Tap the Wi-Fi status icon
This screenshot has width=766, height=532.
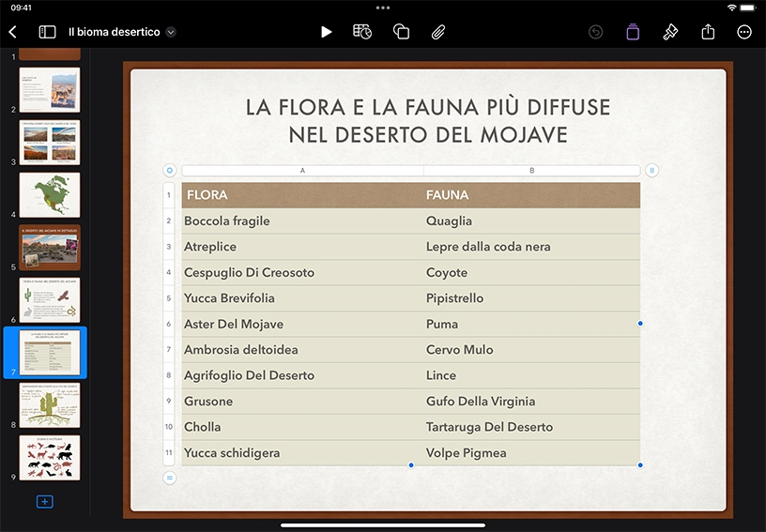click(731, 8)
